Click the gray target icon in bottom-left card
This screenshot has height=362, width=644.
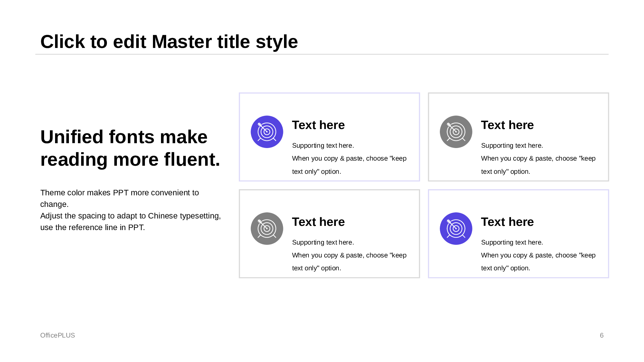click(267, 228)
